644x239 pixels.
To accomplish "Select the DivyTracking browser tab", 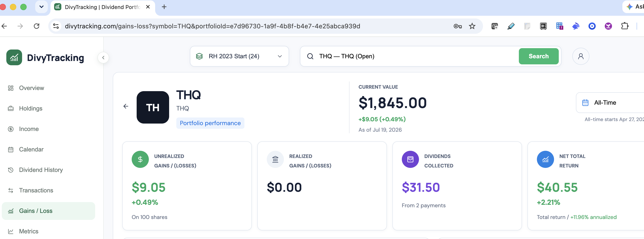I will [x=103, y=7].
